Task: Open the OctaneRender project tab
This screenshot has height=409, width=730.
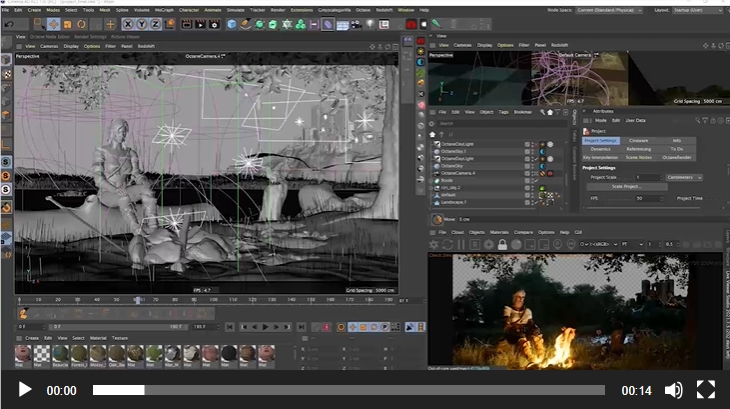Action: click(677, 157)
